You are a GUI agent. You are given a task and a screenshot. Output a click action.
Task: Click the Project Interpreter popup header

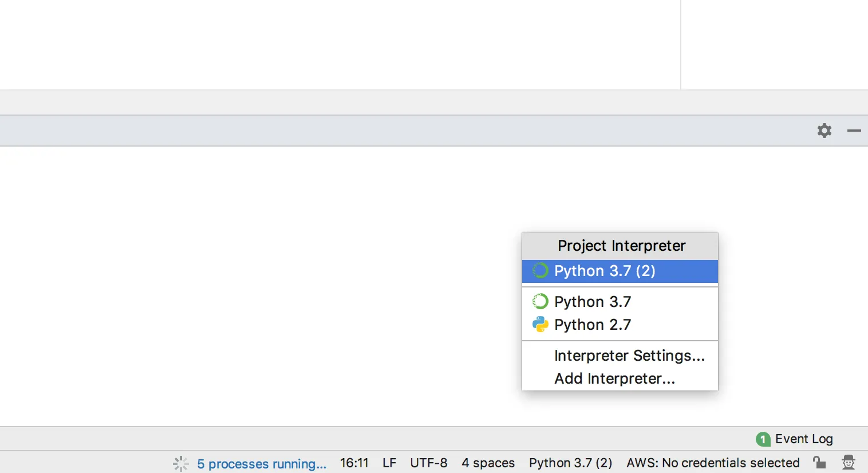[621, 246]
